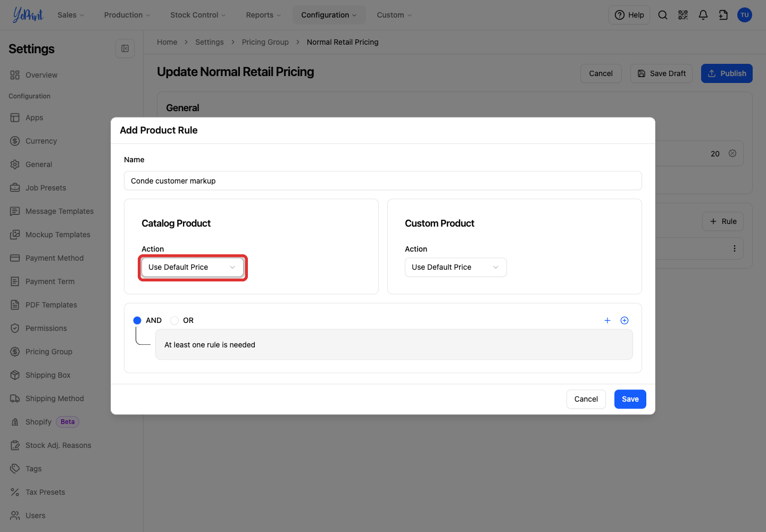Click the percent icon next to 20
The width and height of the screenshot is (766, 532).
[732, 153]
